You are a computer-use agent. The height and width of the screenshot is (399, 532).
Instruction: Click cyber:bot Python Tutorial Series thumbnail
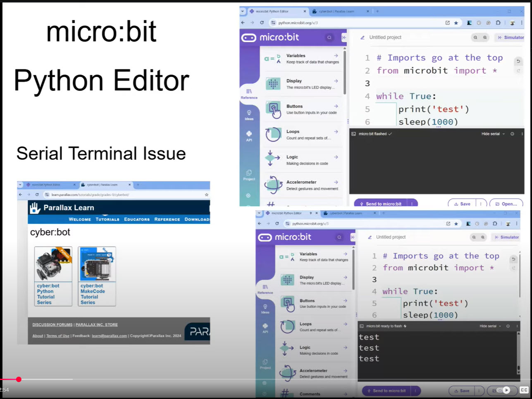(x=53, y=264)
